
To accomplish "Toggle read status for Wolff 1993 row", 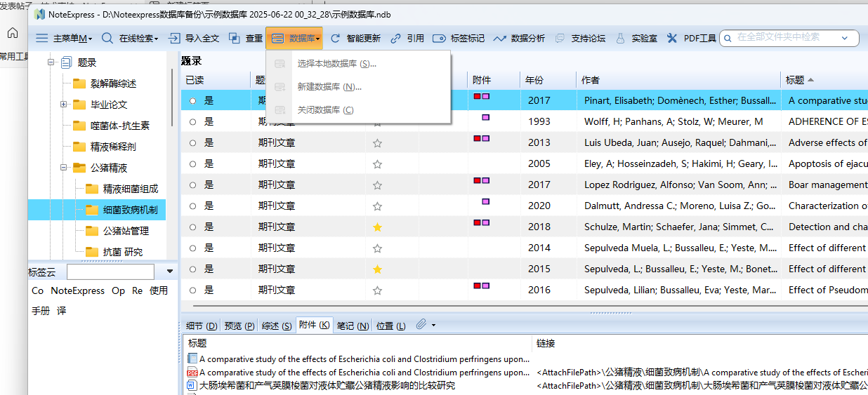I will [x=193, y=122].
